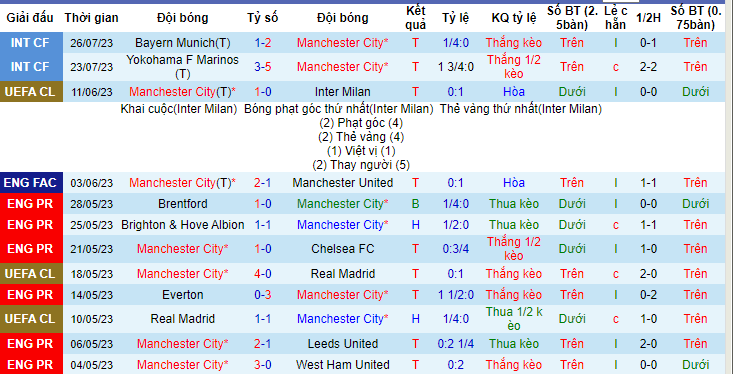Open the Inter Milan team link

tap(343, 92)
